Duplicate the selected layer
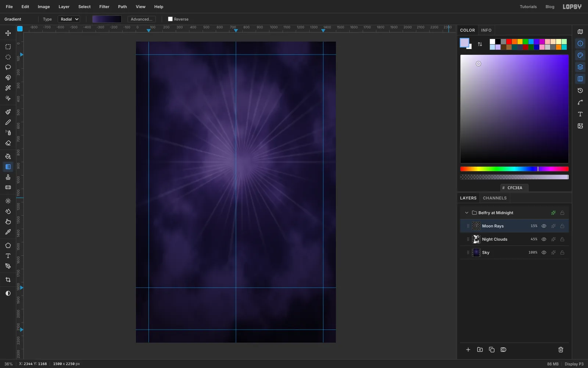 pyautogui.click(x=492, y=350)
